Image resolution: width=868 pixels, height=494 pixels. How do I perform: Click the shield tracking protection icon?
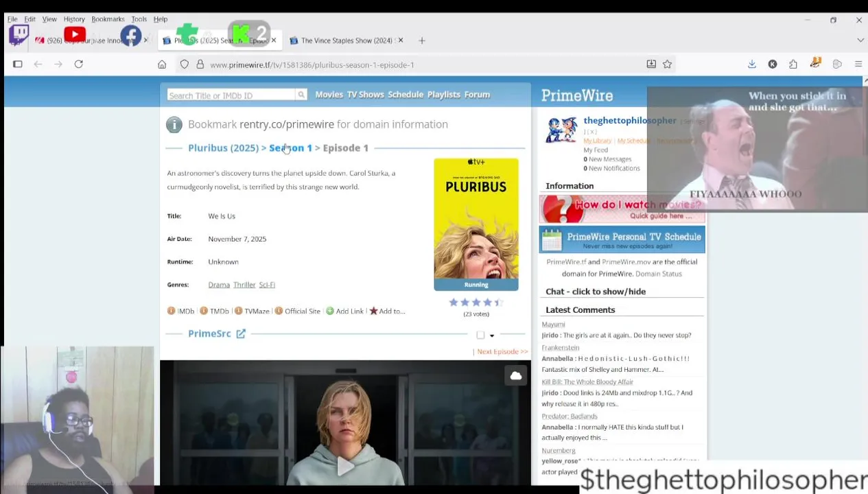click(184, 64)
